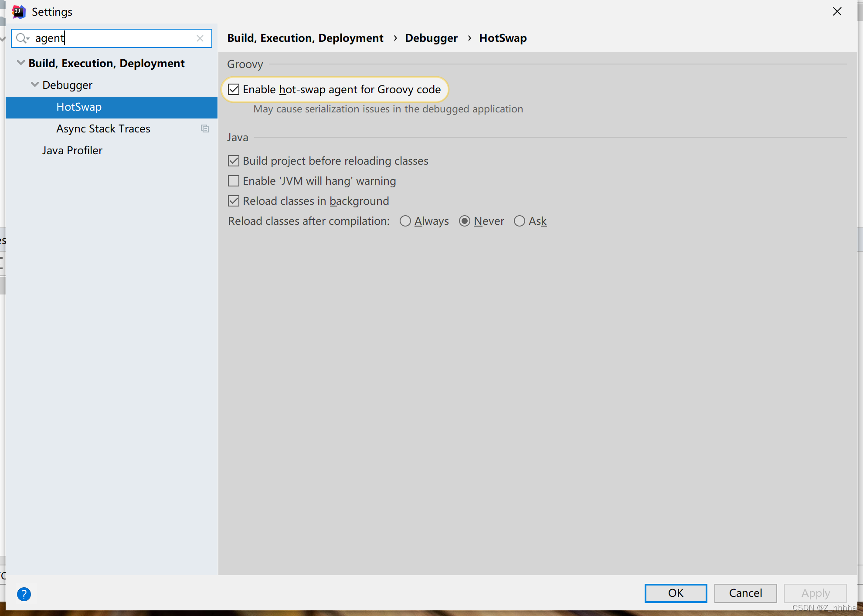Click the OK button
863x616 pixels.
click(676, 593)
